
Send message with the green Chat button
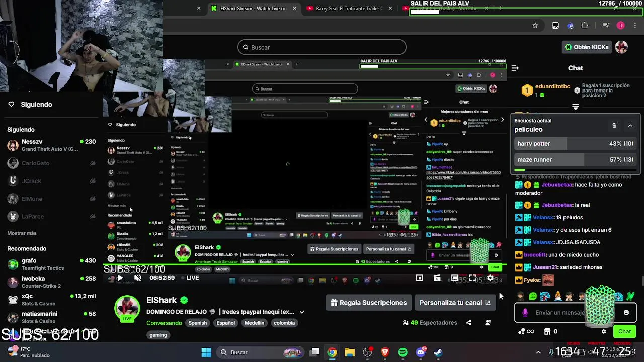(624, 331)
